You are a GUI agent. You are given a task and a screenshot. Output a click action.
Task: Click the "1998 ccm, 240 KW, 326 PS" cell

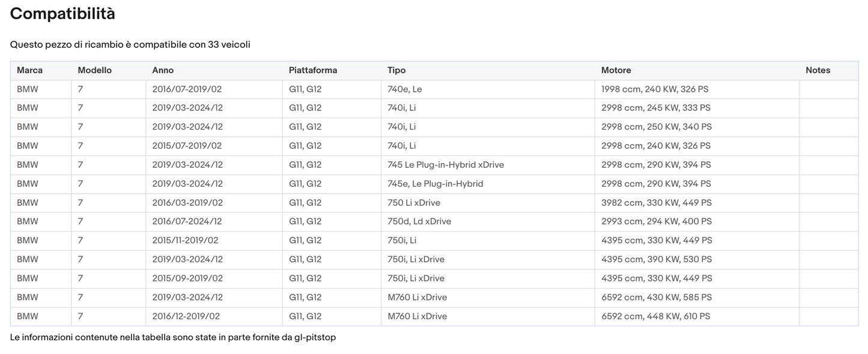click(655, 89)
